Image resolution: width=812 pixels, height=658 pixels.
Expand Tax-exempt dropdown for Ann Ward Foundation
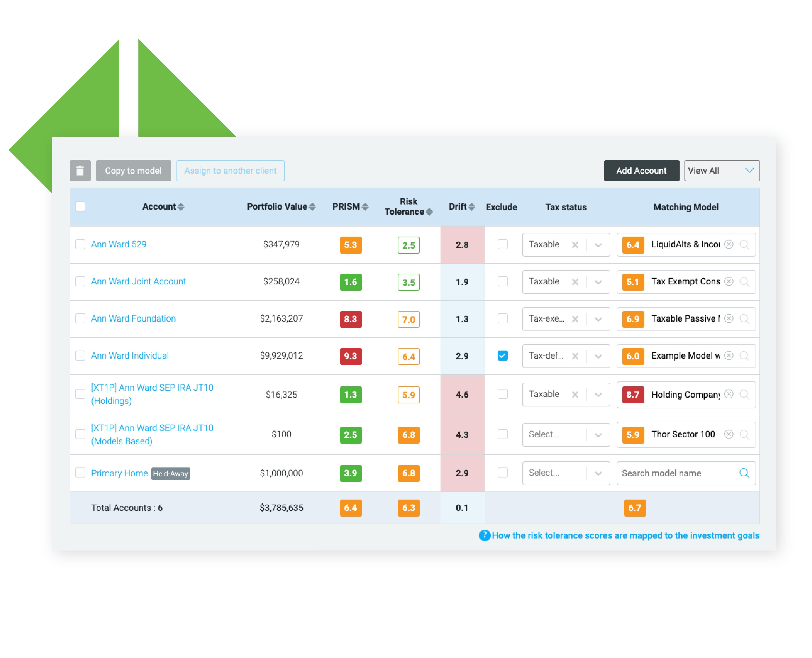(x=598, y=319)
